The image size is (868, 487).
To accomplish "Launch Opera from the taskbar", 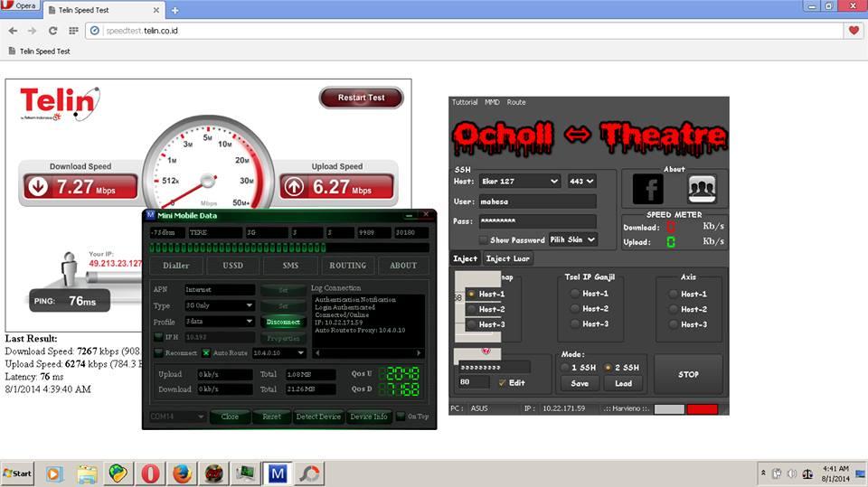I will pyautogui.click(x=150, y=473).
